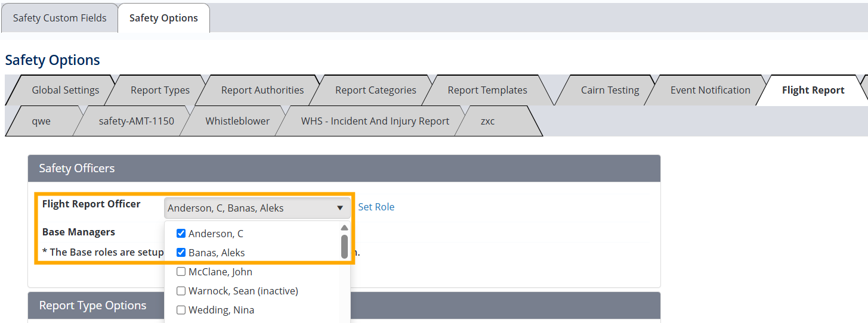Collapse the Flight Report Officer dropdown
Screen dimensions: 868x323
339,208
